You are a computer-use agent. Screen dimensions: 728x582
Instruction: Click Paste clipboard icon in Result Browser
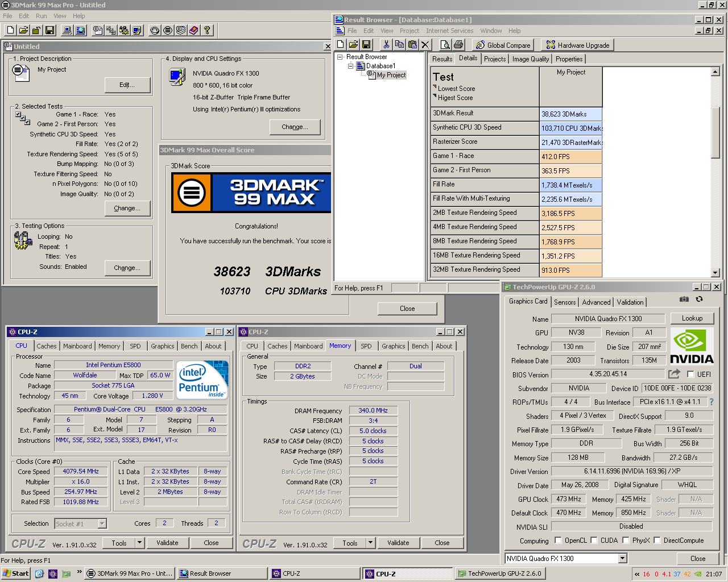(x=413, y=44)
